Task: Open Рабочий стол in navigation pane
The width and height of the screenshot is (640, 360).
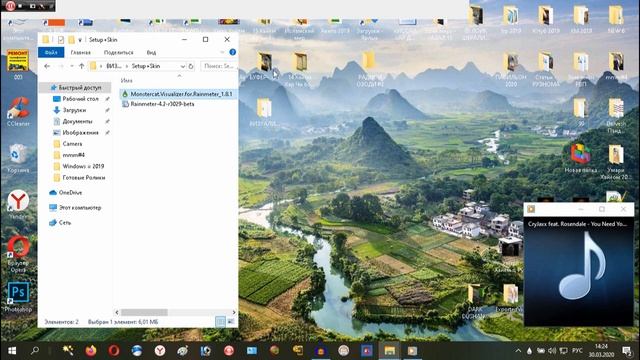Action: [80, 99]
